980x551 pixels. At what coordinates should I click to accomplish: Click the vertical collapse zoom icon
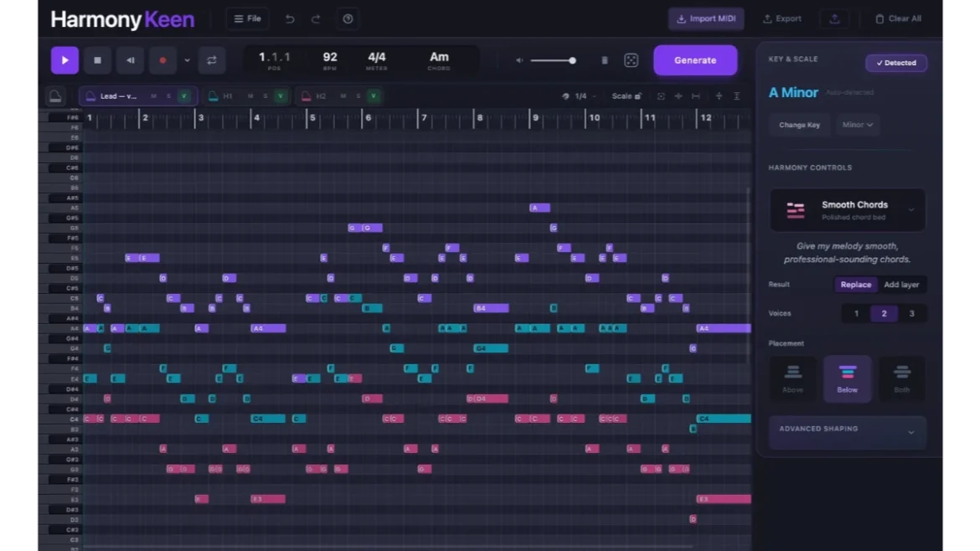pyautogui.click(x=719, y=96)
